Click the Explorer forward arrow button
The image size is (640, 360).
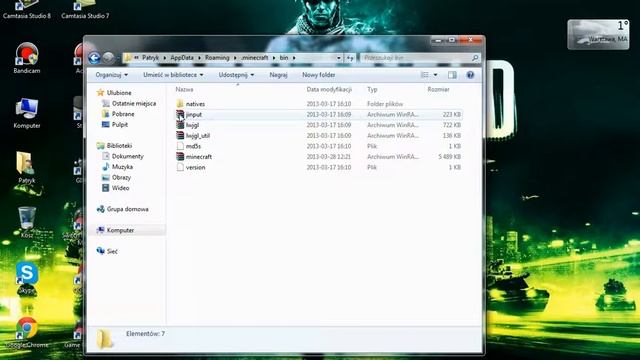[108, 58]
